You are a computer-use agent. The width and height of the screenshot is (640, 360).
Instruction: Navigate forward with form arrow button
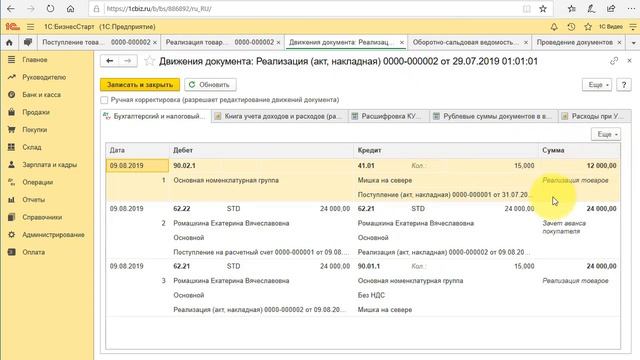[x=128, y=61]
